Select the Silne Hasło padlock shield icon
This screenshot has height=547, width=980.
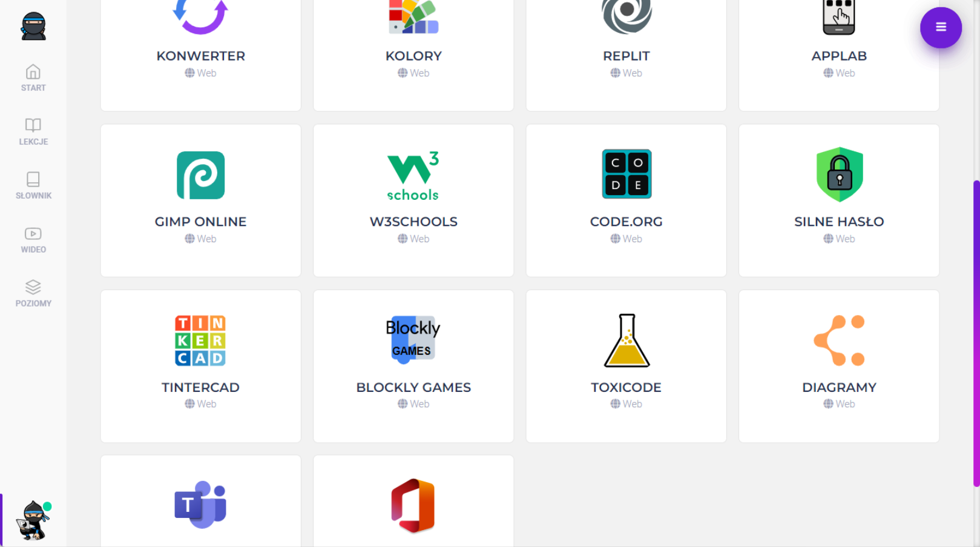click(x=839, y=174)
